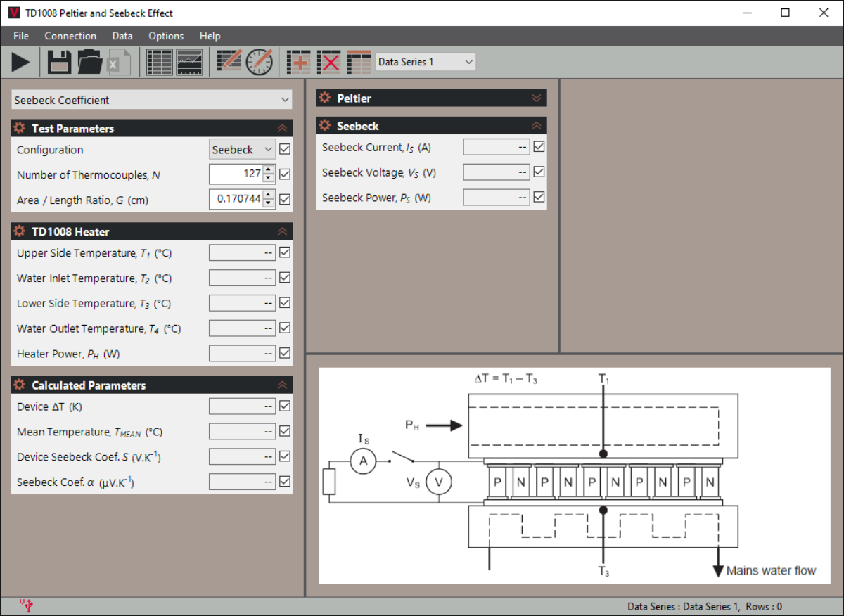Expand the Peltier panel
844x616 pixels.
coord(537,98)
